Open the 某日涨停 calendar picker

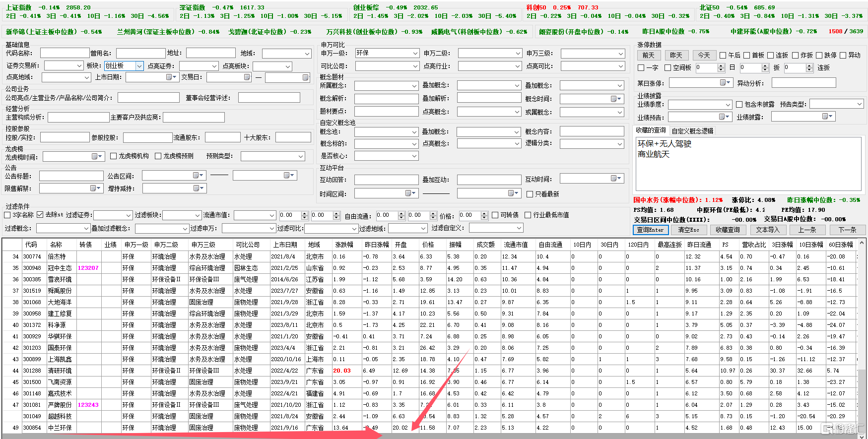pyautogui.click(x=726, y=83)
